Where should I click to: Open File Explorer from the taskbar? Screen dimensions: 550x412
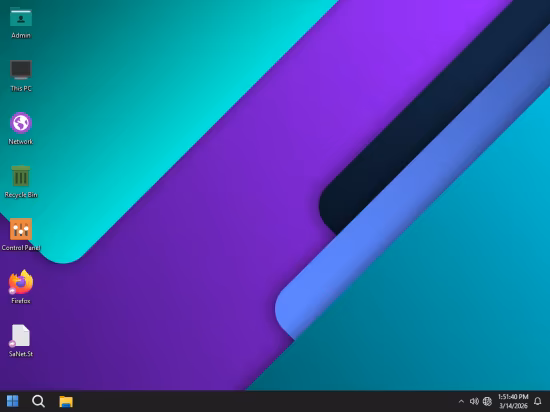pos(66,401)
